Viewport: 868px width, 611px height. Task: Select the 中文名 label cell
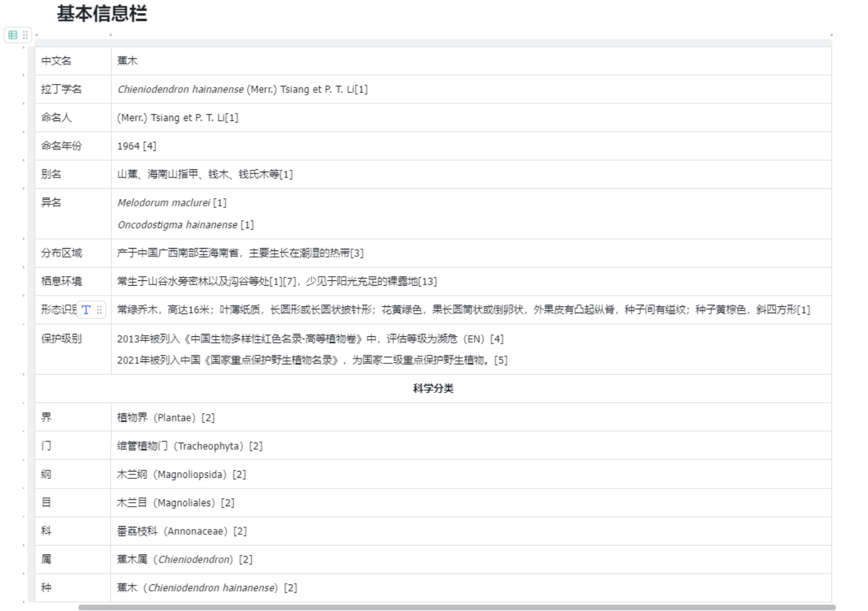(x=73, y=61)
